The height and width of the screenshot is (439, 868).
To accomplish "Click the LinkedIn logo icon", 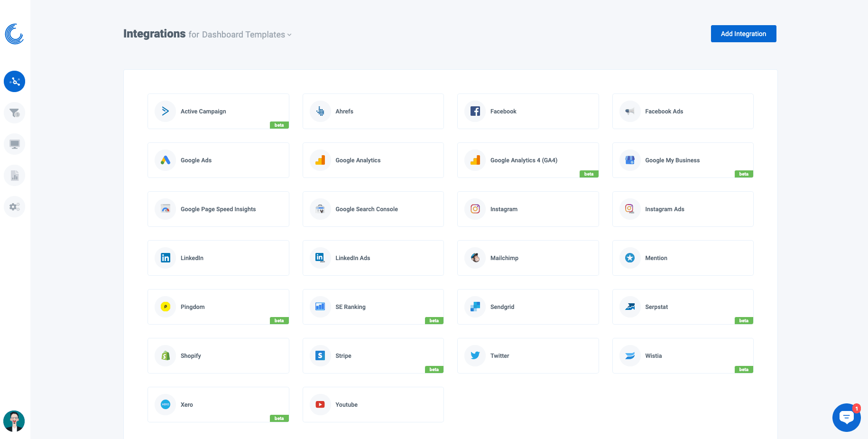I will 165,258.
